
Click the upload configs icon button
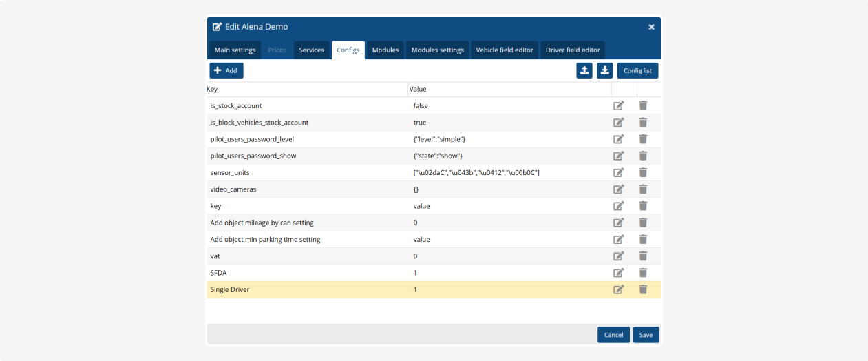pos(584,70)
